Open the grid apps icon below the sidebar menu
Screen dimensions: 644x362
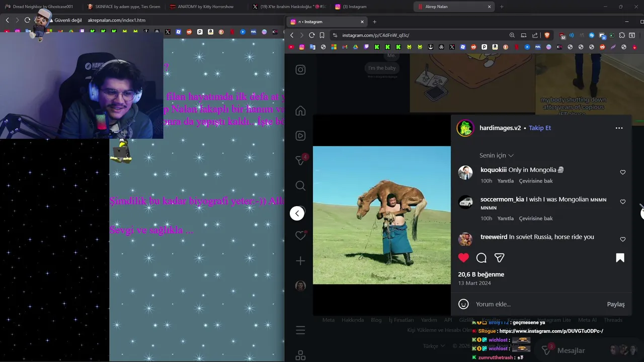300,355
